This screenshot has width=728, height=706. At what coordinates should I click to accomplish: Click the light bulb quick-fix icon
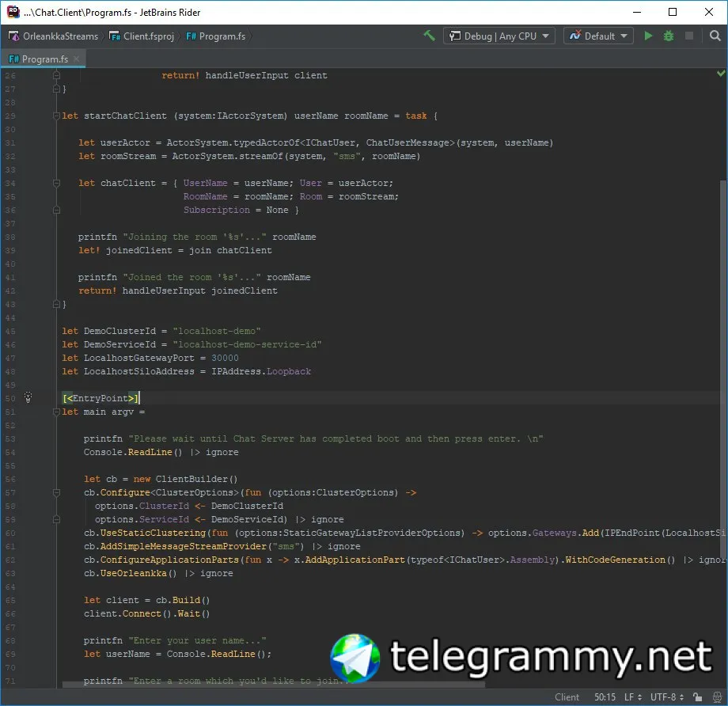pos(28,397)
